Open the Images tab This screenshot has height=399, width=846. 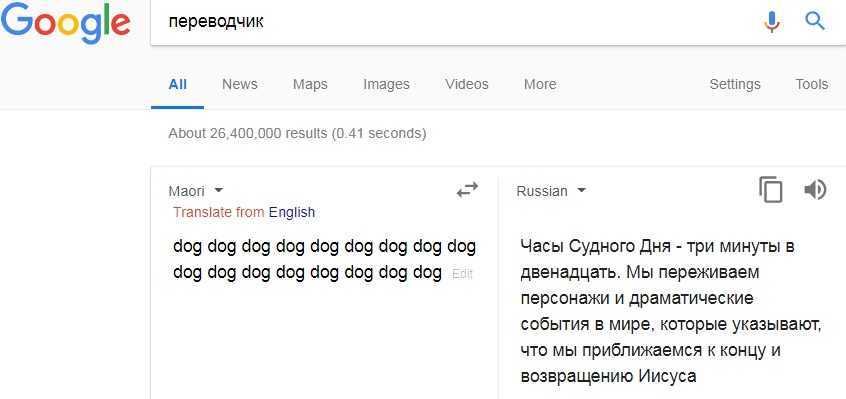386,84
